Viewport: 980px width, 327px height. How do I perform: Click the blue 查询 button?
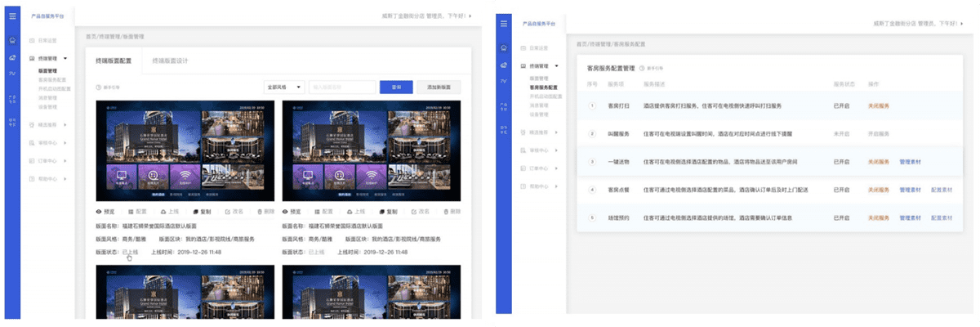[396, 87]
